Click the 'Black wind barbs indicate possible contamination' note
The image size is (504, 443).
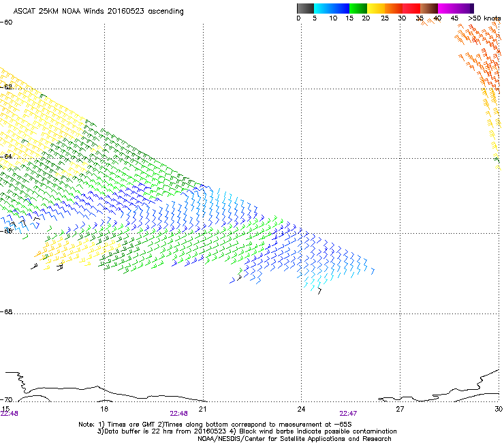tap(318, 431)
